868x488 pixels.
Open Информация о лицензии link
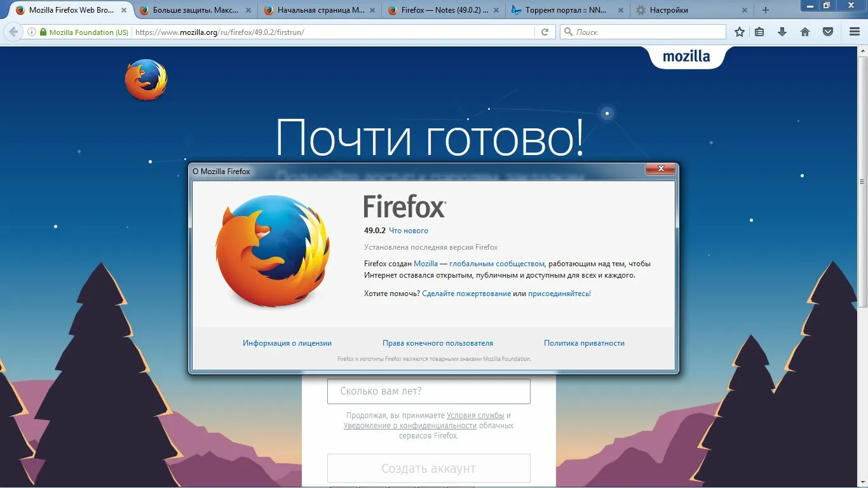[287, 343]
